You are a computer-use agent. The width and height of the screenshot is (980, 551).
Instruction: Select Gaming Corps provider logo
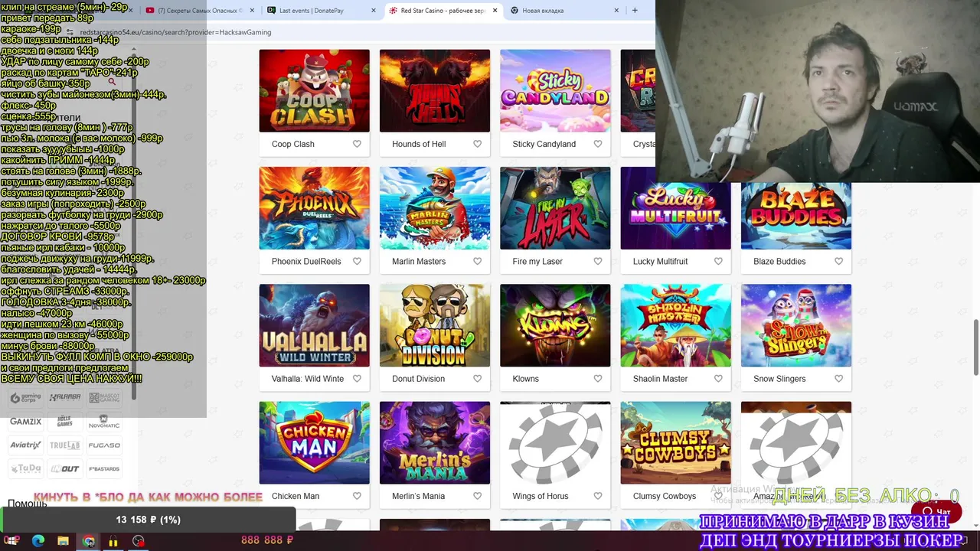[x=25, y=398]
